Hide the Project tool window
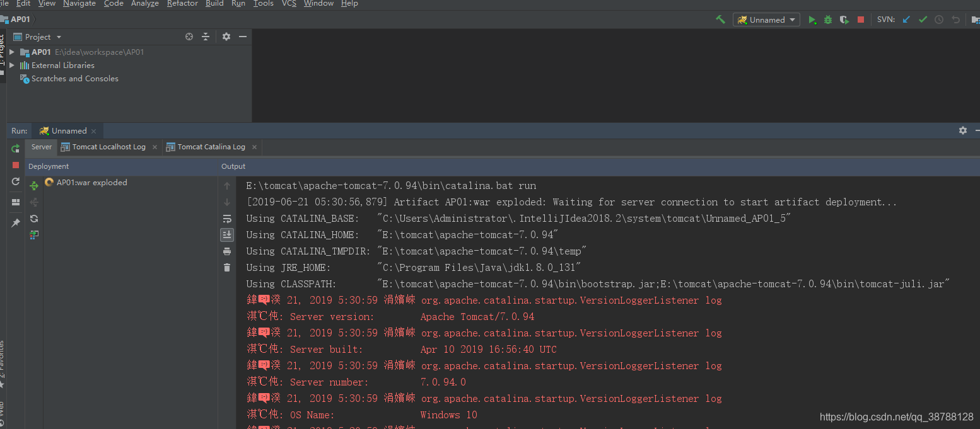 tap(243, 37)
